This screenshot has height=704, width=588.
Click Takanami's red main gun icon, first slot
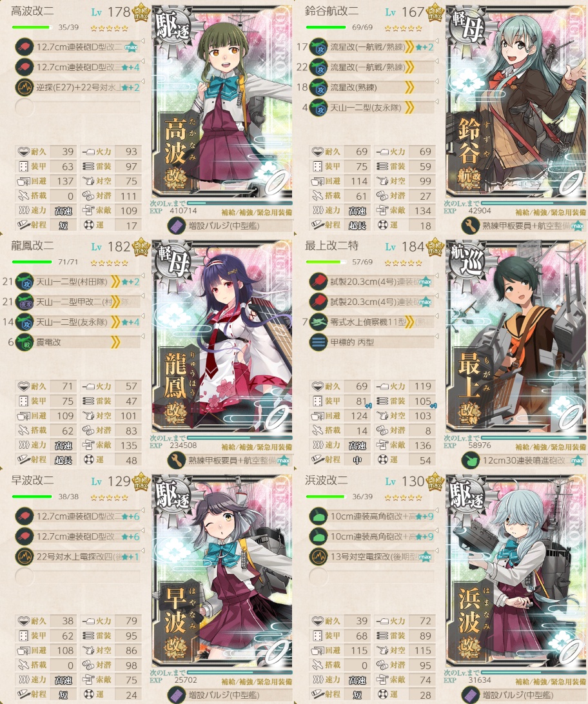(24, 46)
